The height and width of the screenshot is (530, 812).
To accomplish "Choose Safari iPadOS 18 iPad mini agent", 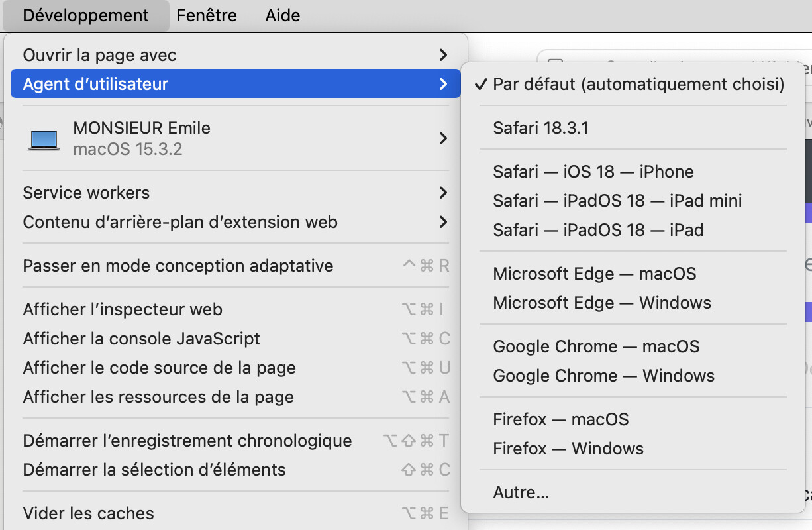I will pyautogui.click(x=633, y=201).
